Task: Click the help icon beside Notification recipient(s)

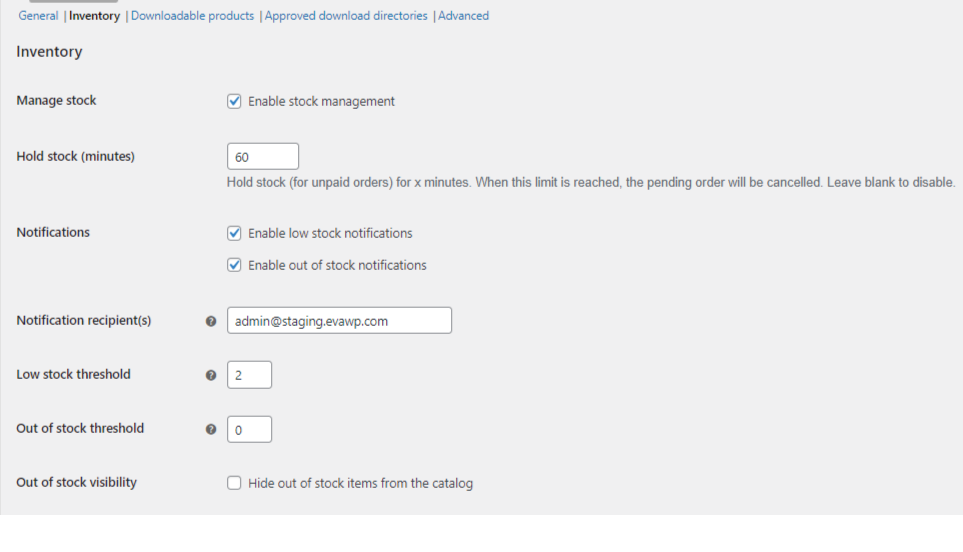Action: pyautogui.click(x=211, y=321)
